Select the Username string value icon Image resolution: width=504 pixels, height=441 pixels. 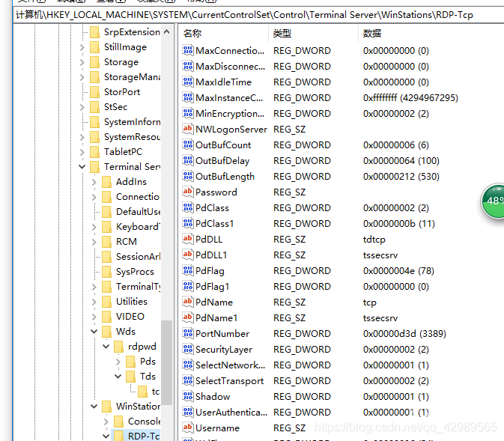188,428
